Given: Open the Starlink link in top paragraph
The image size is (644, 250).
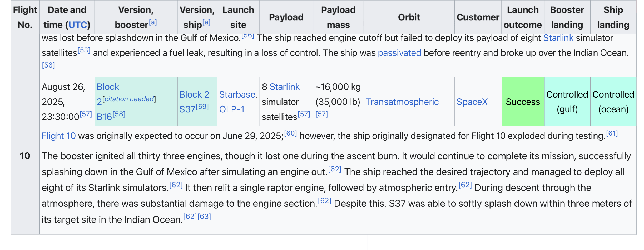Looking at the screenshot, I should pos(558,38).
